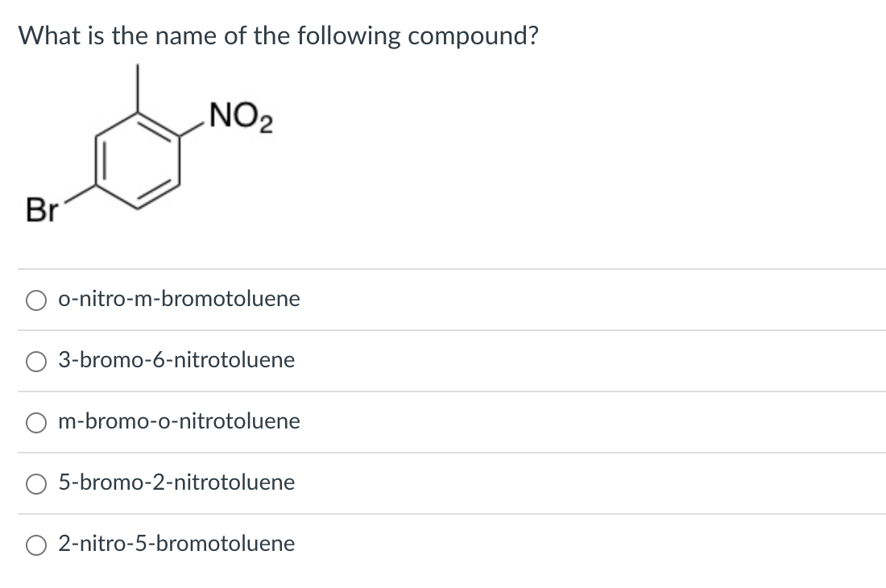
Task: Click the question title text
Action: coord(278,35)
